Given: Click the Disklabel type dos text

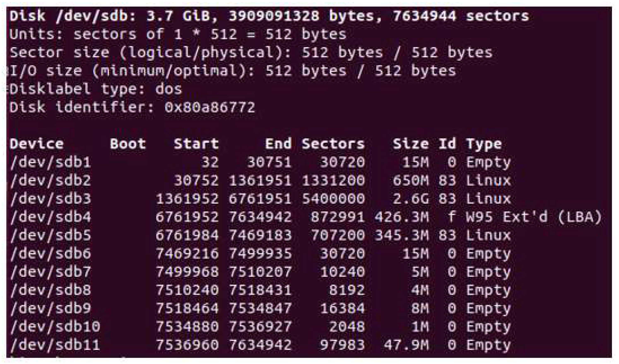Looking at the screenshot, I should [x=96, y=89].
